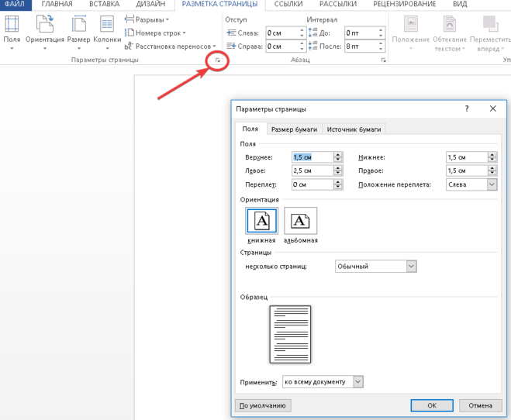Click the Нижнее margin field

click(x=467, y=157)
